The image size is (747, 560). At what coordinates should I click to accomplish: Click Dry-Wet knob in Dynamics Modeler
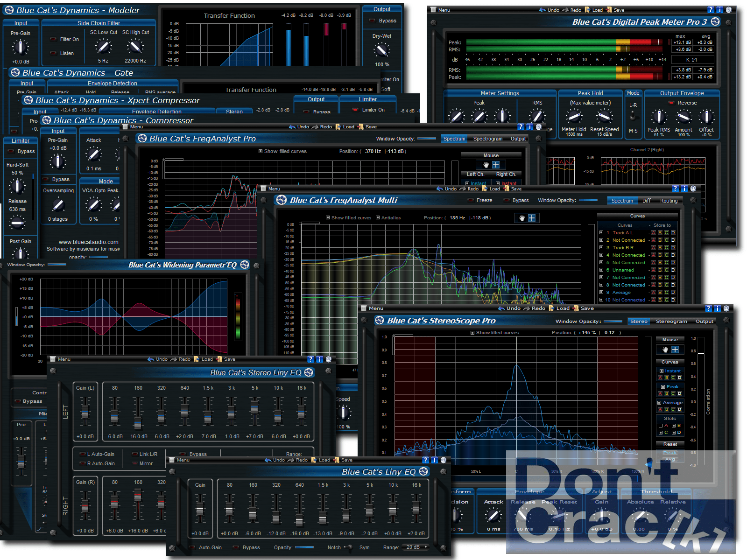point(381,49)
